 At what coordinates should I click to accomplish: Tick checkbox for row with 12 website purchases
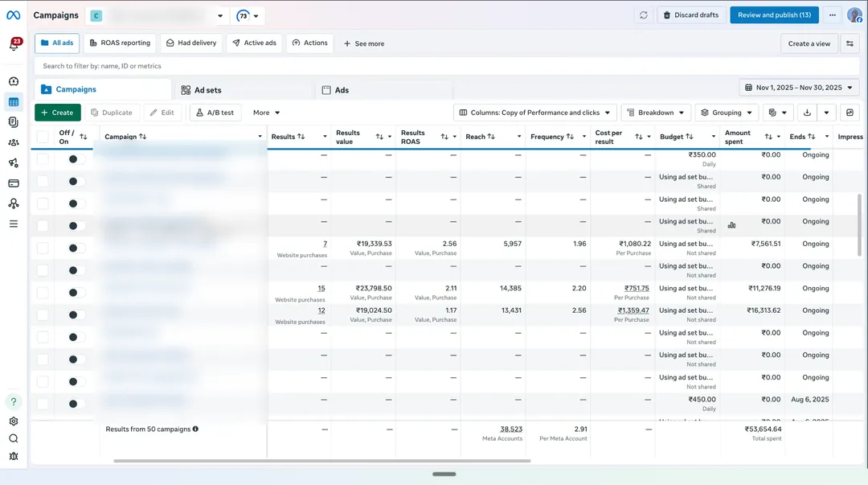click(x=43, y=314)
